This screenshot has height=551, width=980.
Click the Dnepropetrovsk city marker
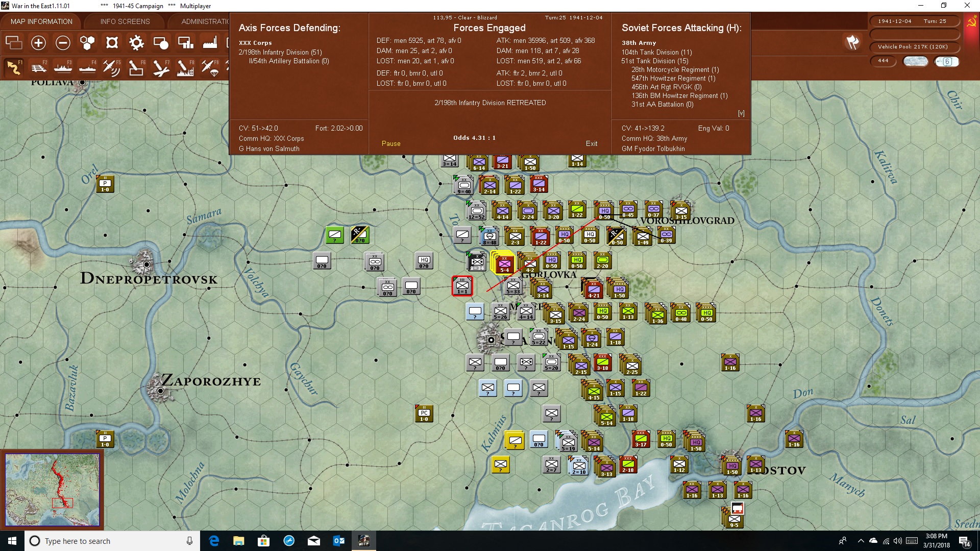click(x=147, y=264)
